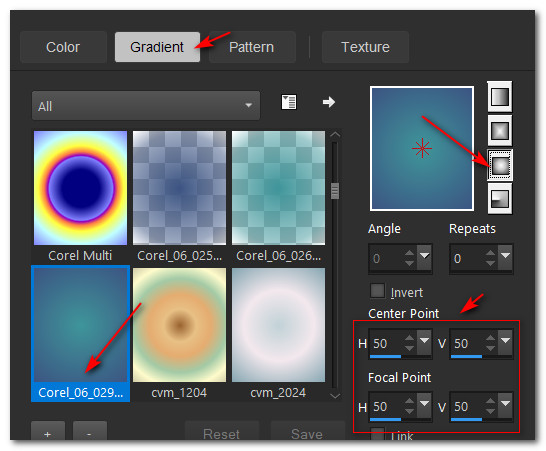Click the view mode list icon

289,102
